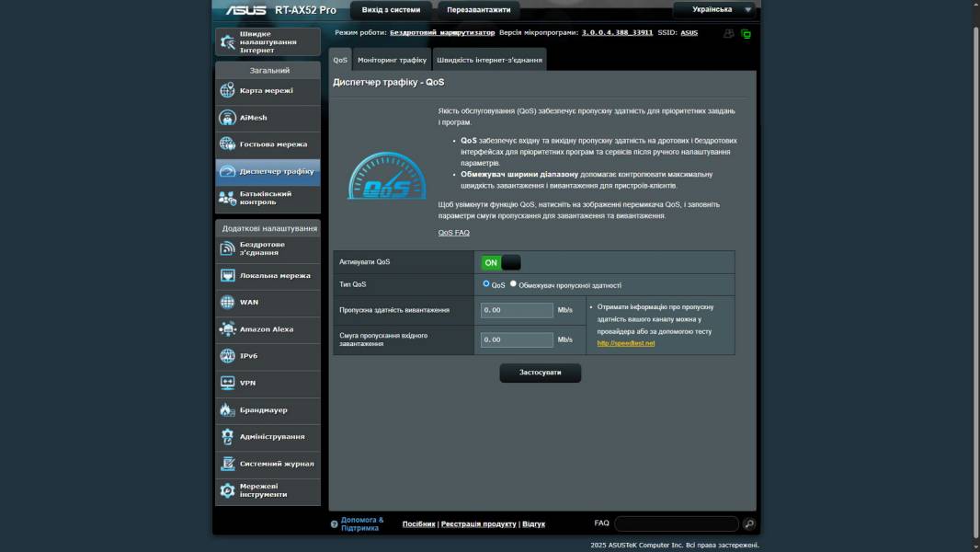Select Обмежувач пропускної здатності radio button
Image resolution: width=980 pixels, height=552 pixels.
click(513, 284)
